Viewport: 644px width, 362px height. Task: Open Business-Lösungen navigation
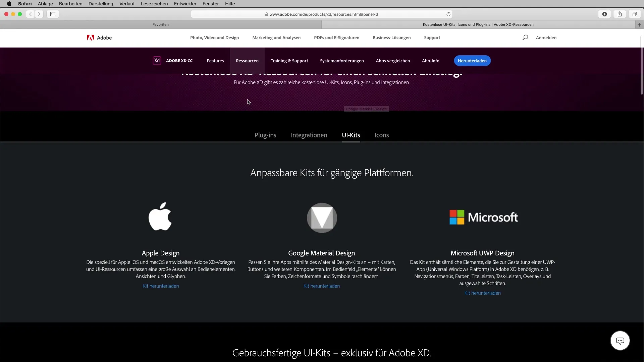click(x=391, y=38)
